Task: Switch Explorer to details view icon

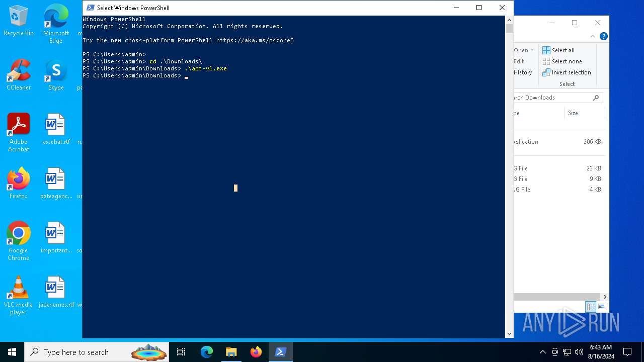Action: pos(591,307)
